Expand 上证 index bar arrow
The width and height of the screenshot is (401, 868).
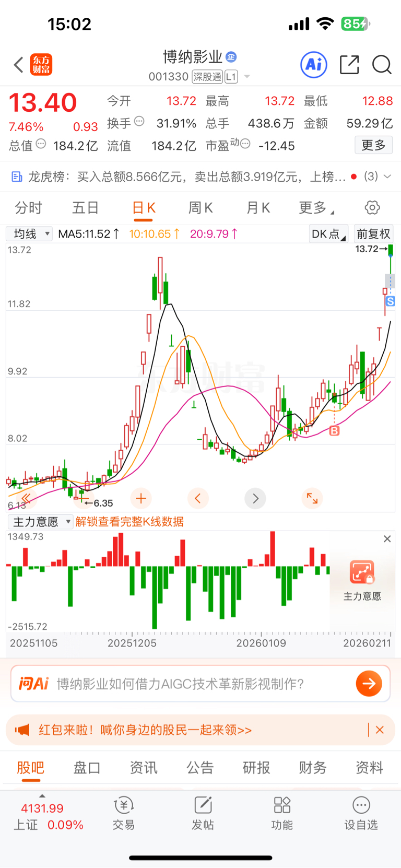[x=42, y=795]
